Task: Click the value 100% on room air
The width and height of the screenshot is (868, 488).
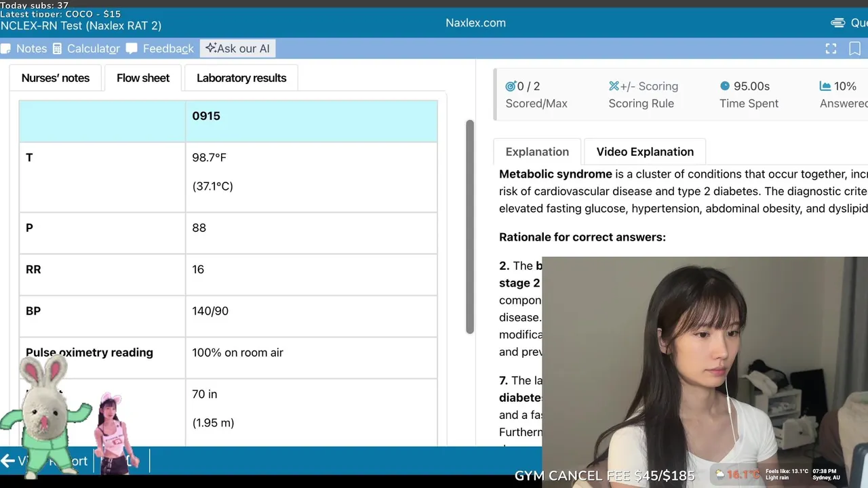Action: [x=237, y=352]
